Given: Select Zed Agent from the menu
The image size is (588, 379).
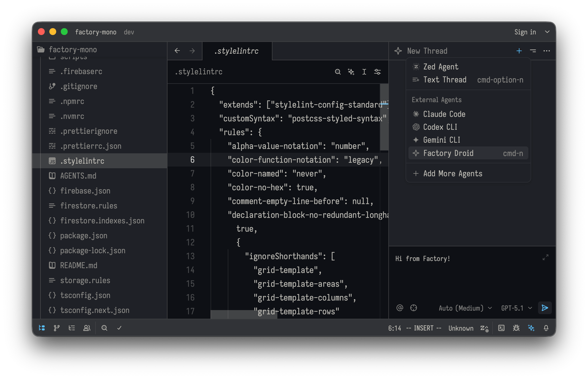Looking at the screenshot, I should tap(468, 67).
